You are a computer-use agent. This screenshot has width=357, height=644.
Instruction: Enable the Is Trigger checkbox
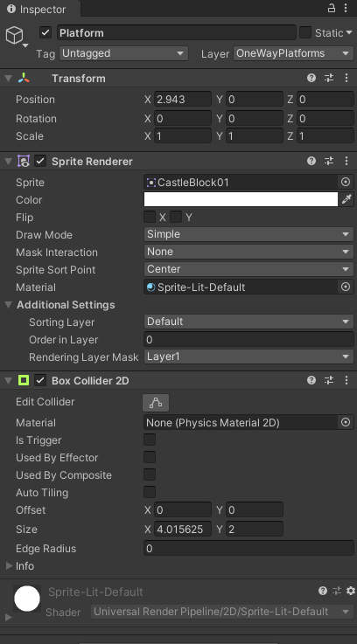[150, 440]
